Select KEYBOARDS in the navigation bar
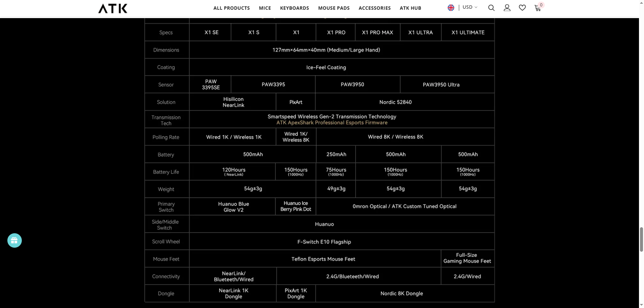 (x=294, y=8)
